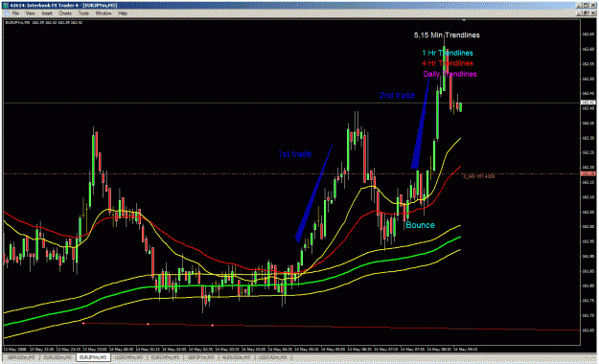Select the active EURJPYm,M5 chart tab
This screenshot has width=599, height=364.
coord(93,357)
